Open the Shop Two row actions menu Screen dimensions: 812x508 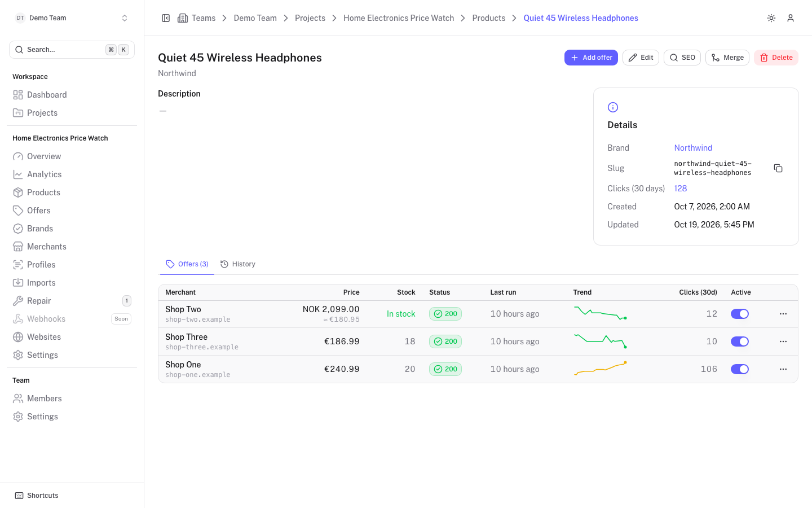click(x=783, y=314)
